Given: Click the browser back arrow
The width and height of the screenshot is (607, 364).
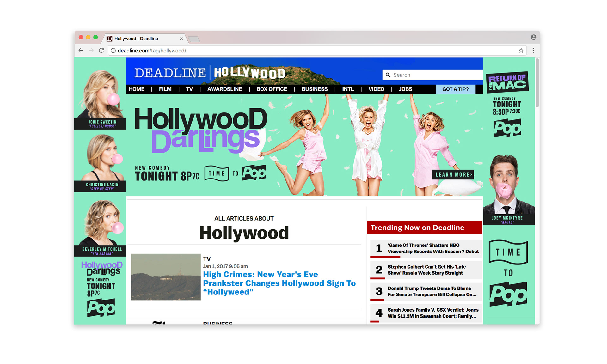Looking at the screenshot, I should 81,51.
